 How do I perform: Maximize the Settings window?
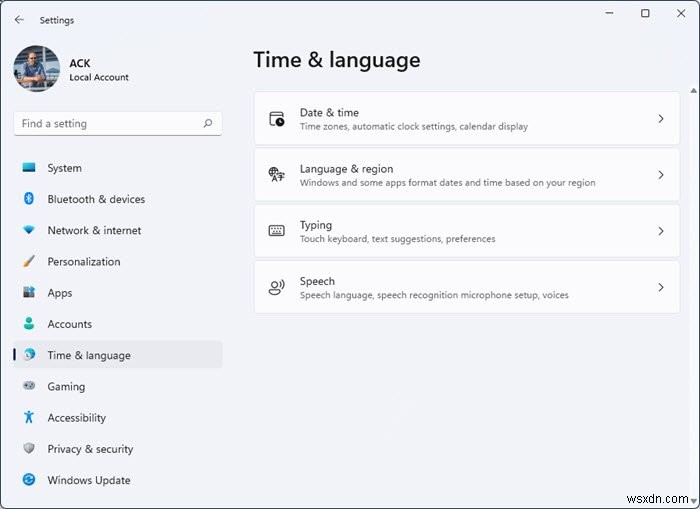pos(645,13)
